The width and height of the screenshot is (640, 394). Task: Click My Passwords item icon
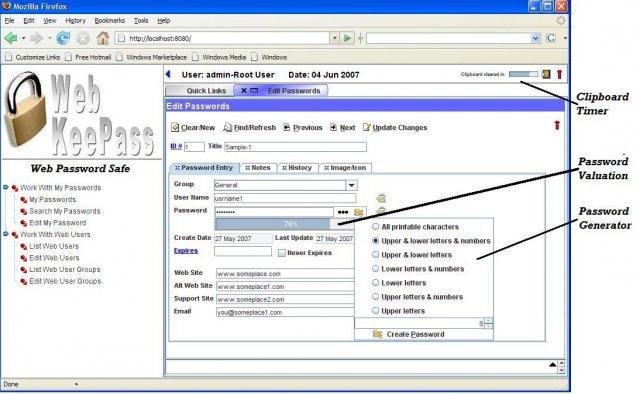(24, 200)
